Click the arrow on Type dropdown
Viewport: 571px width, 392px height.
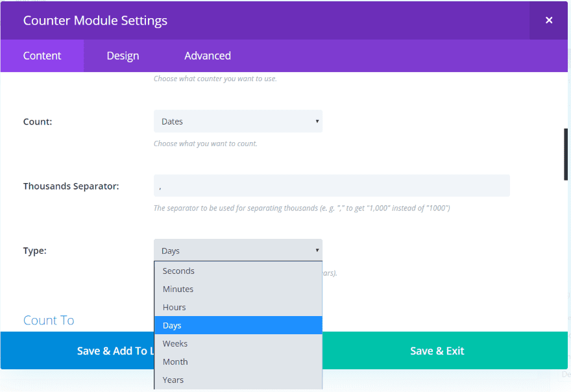tap(317, 251)
